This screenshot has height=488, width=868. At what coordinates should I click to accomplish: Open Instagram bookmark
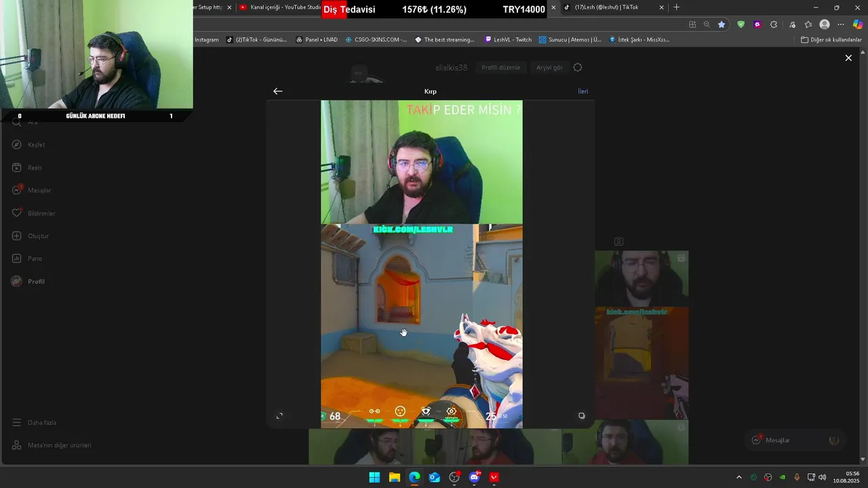click(207, 40)
